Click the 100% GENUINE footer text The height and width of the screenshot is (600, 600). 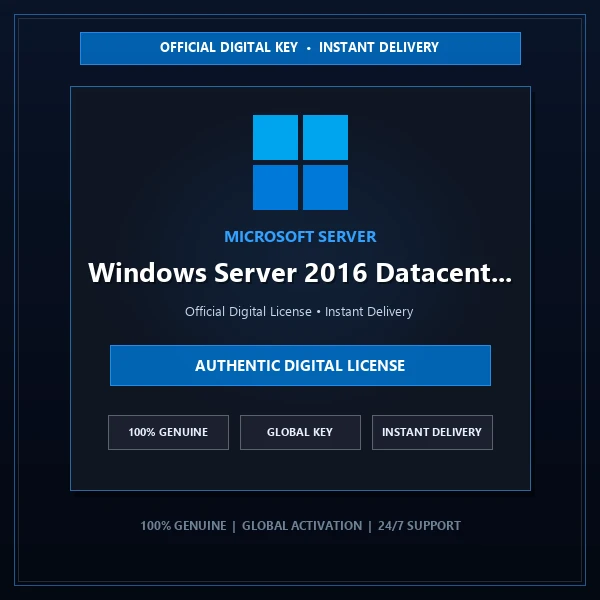[x=183, y=526]
